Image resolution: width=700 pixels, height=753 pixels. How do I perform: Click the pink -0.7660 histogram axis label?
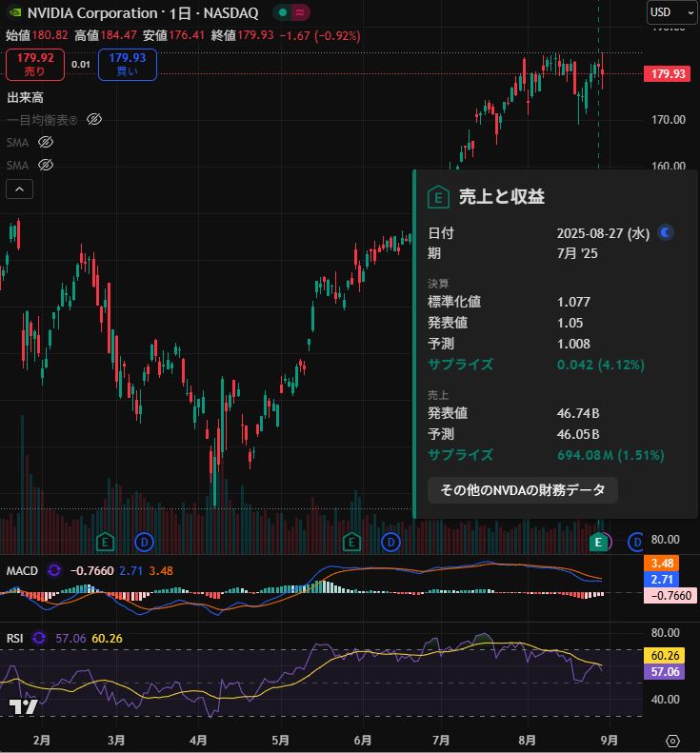pyautogui.click(x=670, y=596)
